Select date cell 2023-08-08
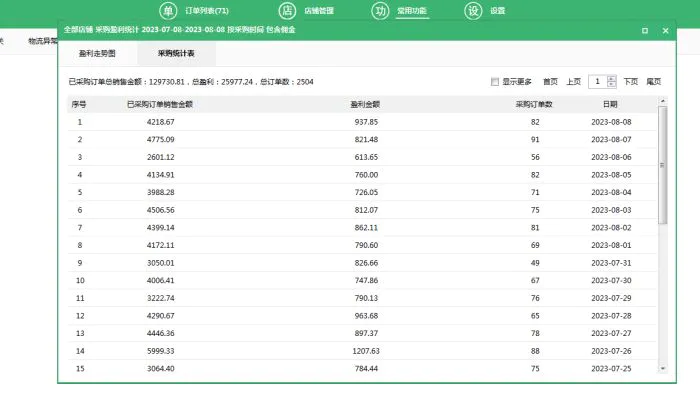Viewport: 700px width, 398px height. (611, 122)
